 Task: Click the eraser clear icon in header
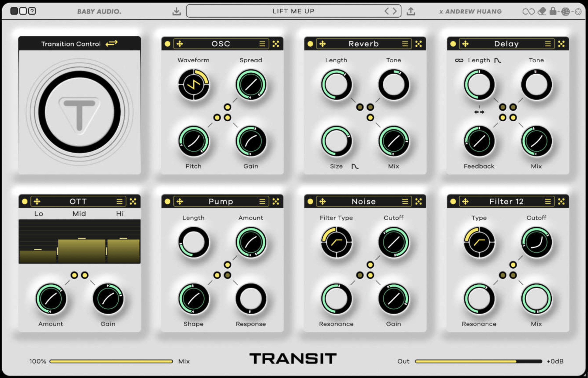click(x=542, y=11)
